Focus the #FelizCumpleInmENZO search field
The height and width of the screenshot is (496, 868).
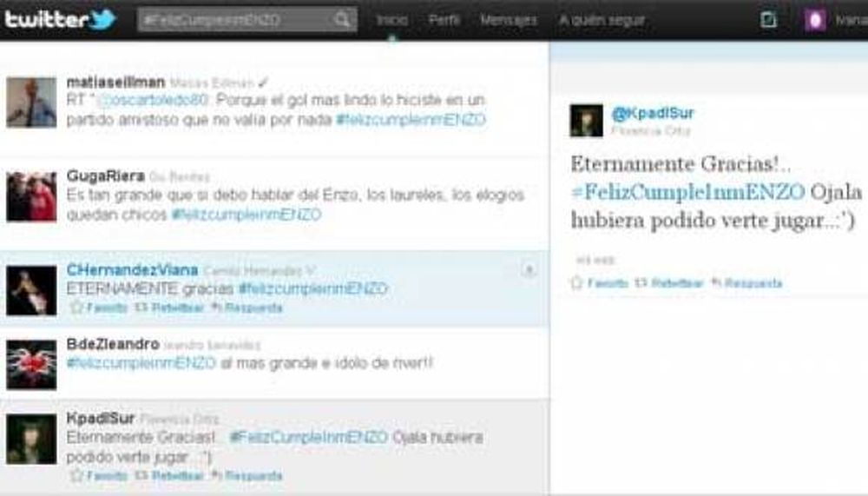(247, 20)
